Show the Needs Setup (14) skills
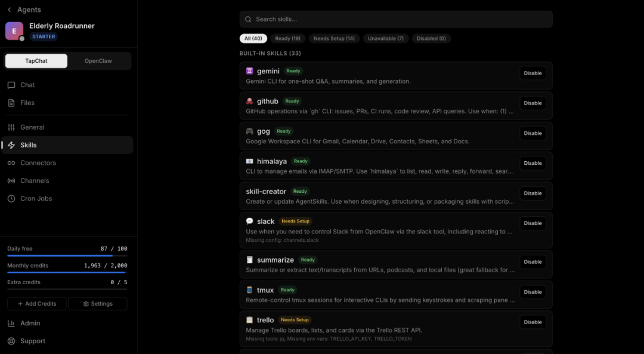644x354 pixels. (x=334, y=39)
